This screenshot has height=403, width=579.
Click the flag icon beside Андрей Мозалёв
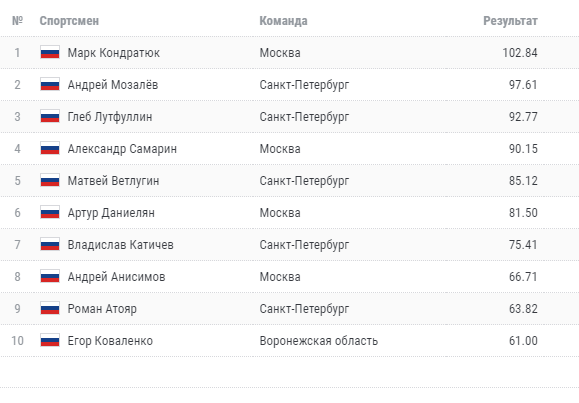click(50, 85)
